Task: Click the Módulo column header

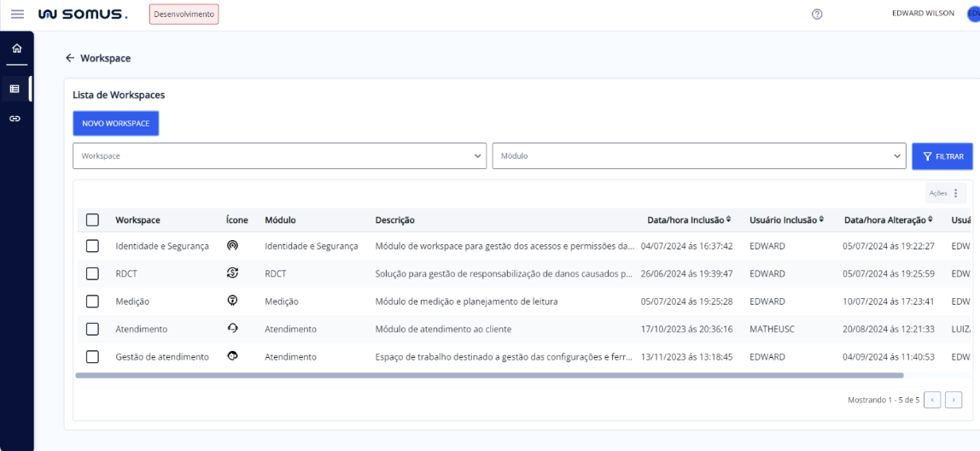Action: (280, 220)
